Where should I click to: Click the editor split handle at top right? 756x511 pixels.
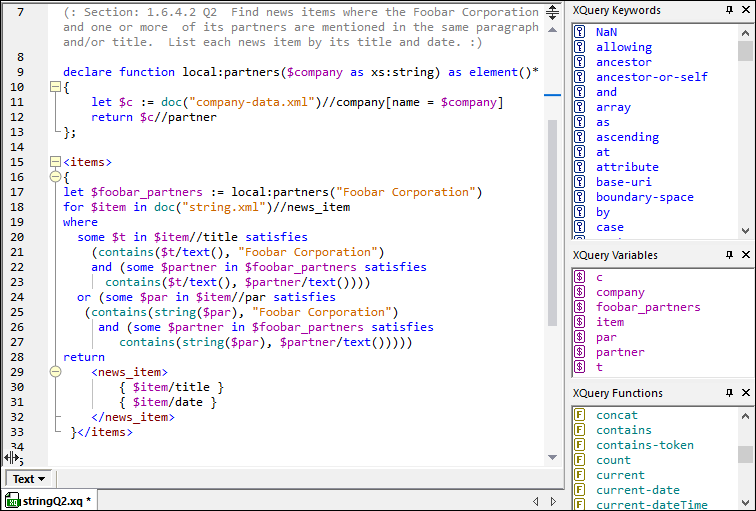point(553,13)
